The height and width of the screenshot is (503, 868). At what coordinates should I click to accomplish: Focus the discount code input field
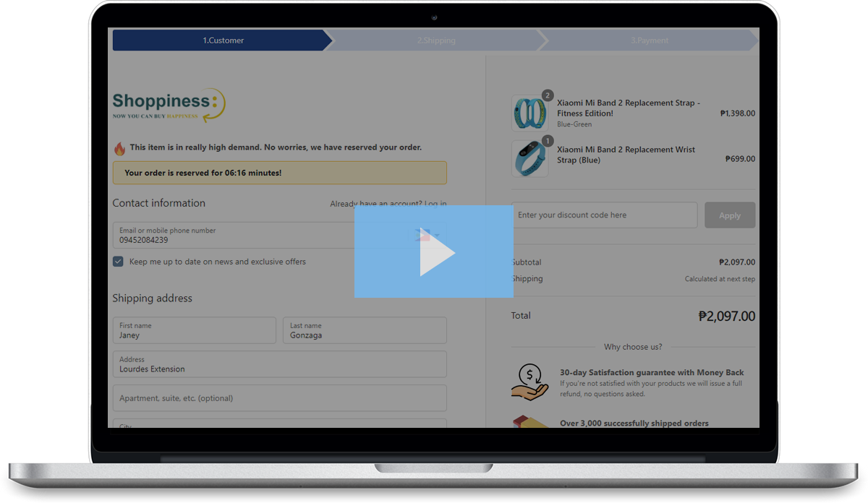pyautogui.click(x=604, y=215)
